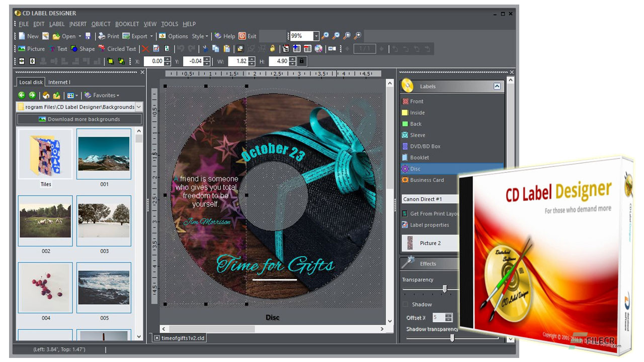Click the scissors Cut icon

click(x=205, y=49)
